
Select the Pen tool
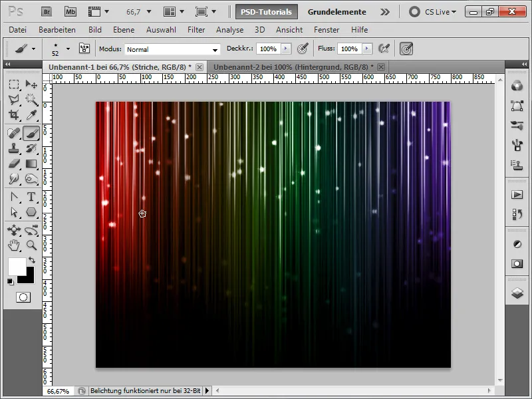pyautogui.click(x=14, y=197)
